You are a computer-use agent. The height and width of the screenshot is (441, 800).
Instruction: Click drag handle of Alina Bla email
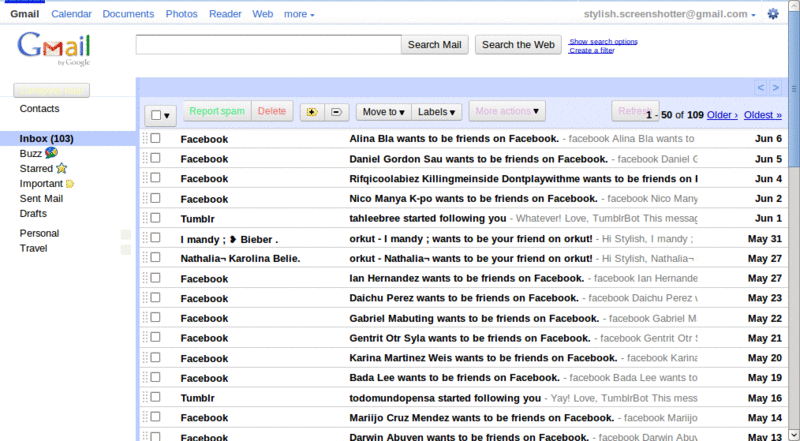coord(145,138)
